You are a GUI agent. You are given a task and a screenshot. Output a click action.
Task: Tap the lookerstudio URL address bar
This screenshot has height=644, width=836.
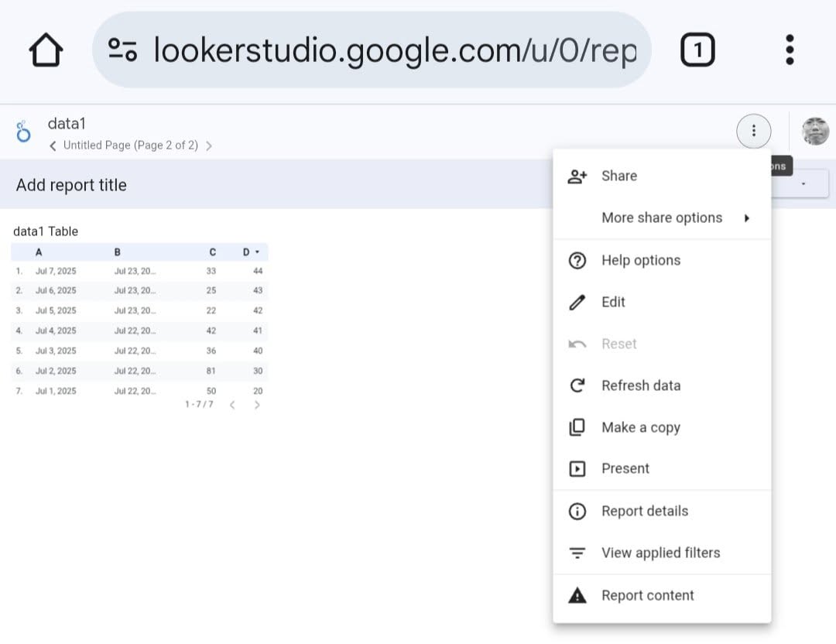[x=395, y=50]
